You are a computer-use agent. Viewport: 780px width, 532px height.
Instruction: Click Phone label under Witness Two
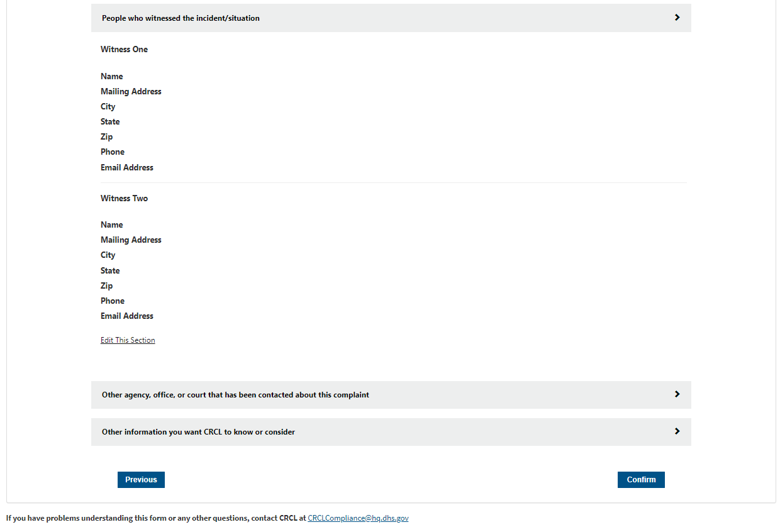tap(113, 301)
